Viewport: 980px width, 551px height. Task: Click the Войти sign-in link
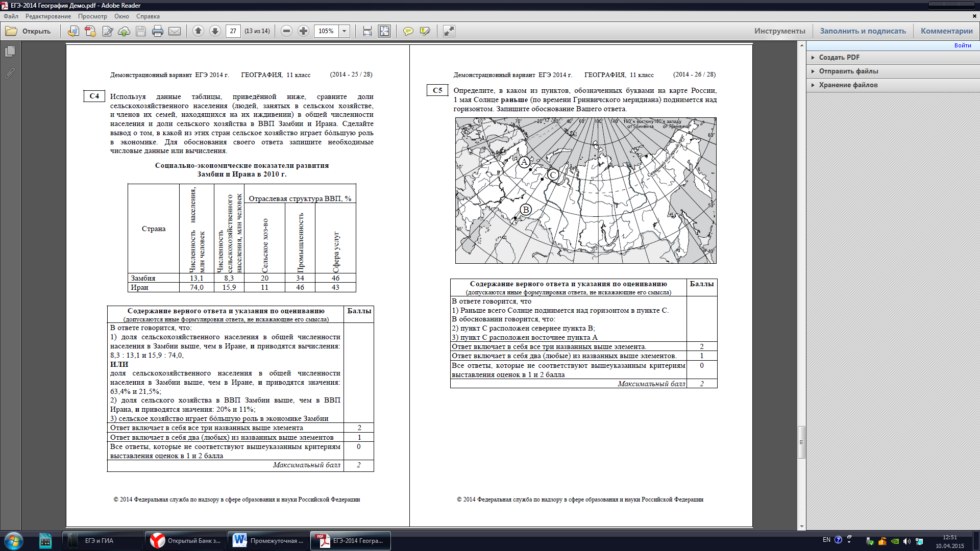point(963,45)
